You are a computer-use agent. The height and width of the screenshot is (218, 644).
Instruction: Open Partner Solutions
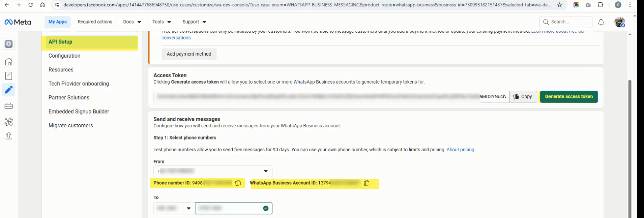pyautogui.click(x=69, y=98)
